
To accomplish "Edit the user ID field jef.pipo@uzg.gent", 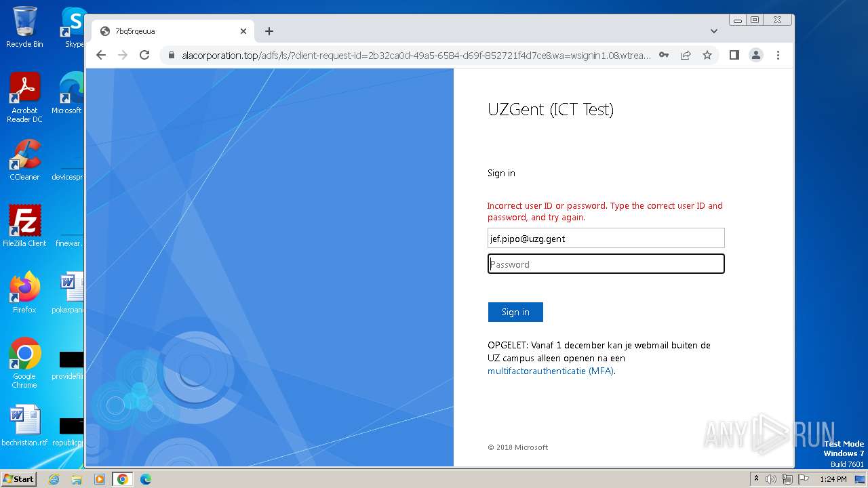I will coord(606,238).
